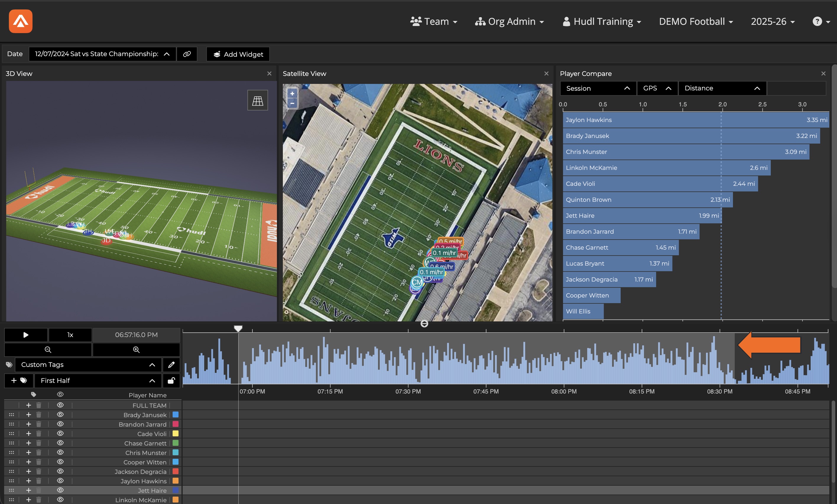
Task: Click the Add Widget button
Action: 238,54
